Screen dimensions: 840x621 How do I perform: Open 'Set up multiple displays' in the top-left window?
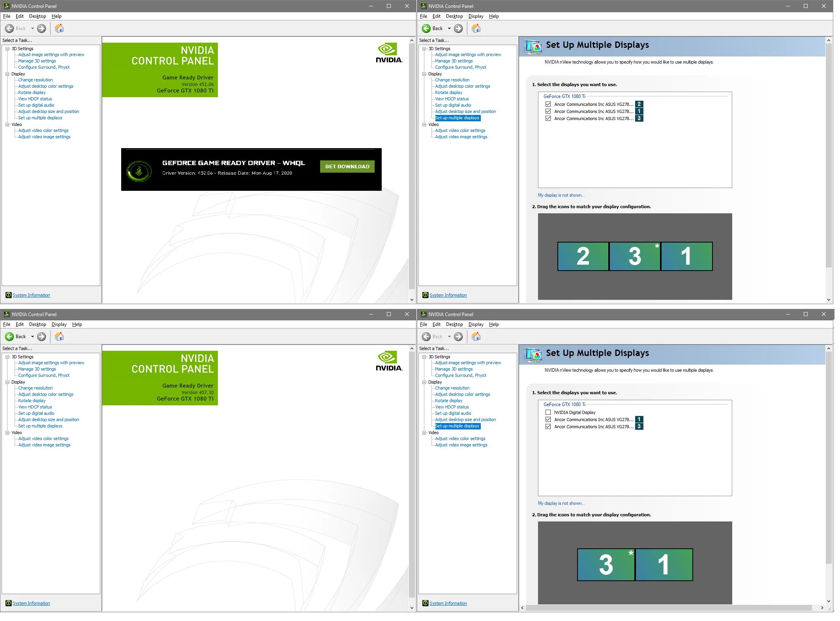click(40, 118)
